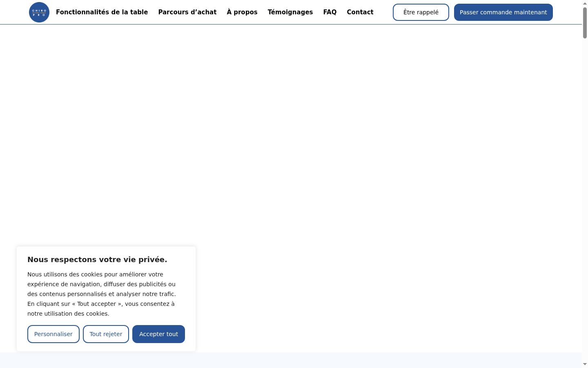Click the cookie notice paragraph text
The image size is (588, 368).
[x=102, y=294]
